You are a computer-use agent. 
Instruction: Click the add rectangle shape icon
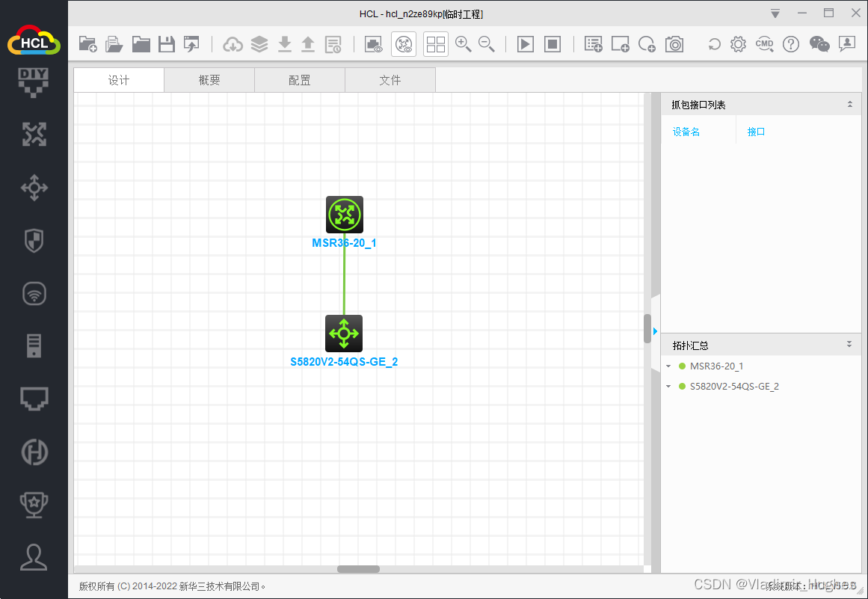click(x=620, y=43)
